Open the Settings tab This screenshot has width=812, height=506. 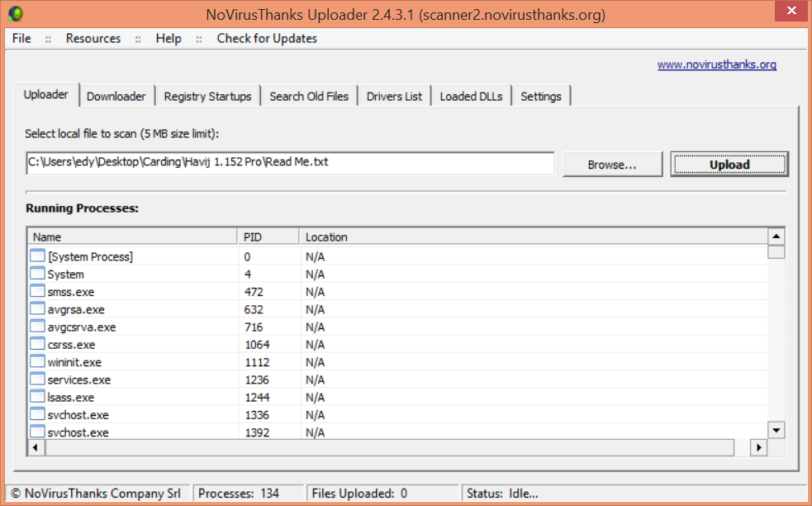click(541, 97)
